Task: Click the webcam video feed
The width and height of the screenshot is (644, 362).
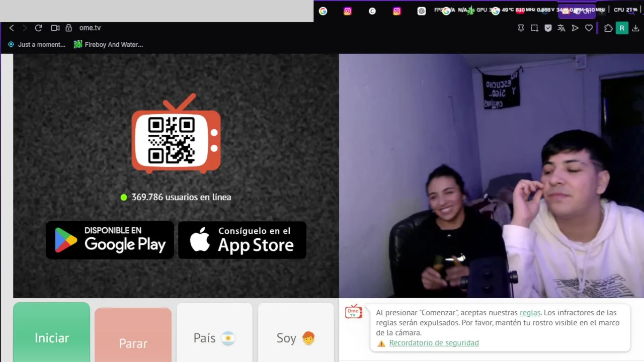Action: click(492, 176)
